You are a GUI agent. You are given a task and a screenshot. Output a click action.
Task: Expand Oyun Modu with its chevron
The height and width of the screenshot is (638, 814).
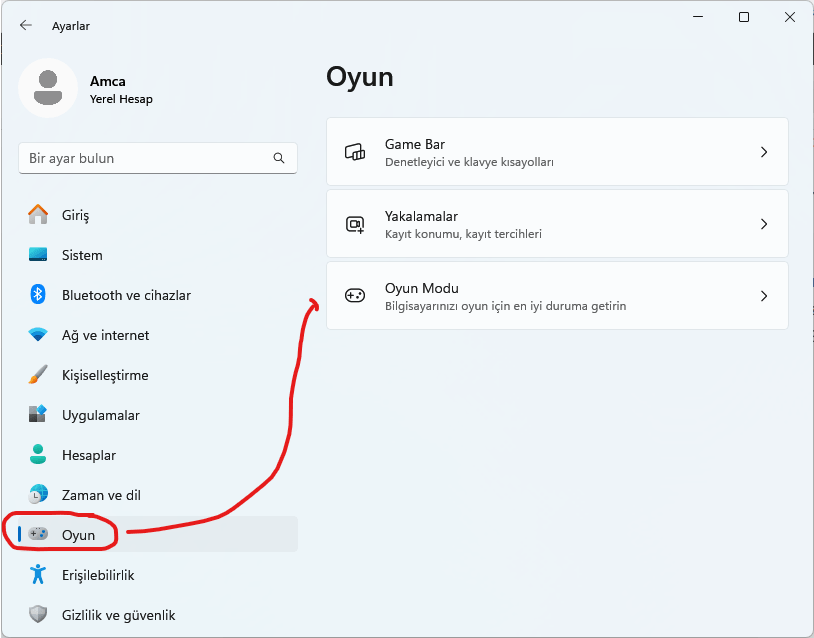pyautogui.click(x=764, y=296)
